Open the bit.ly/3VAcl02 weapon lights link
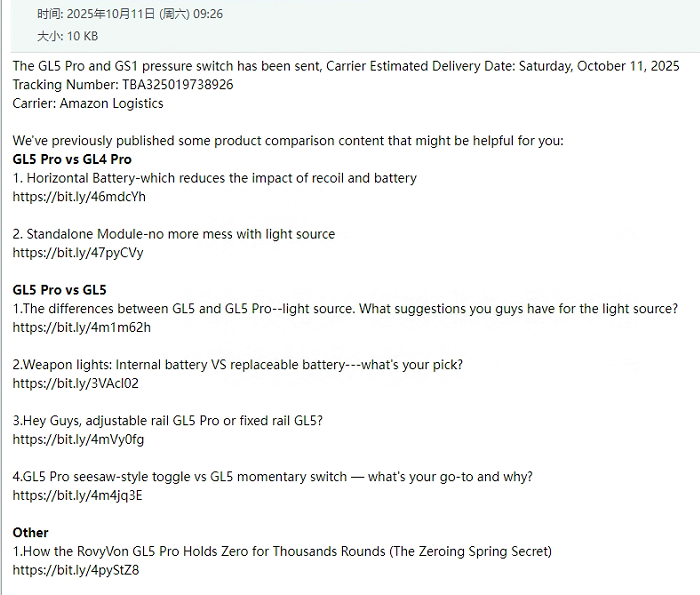Image resolution: width=700 pixels, height=595 pixels. pyautogui.click(x=75, y=383)
